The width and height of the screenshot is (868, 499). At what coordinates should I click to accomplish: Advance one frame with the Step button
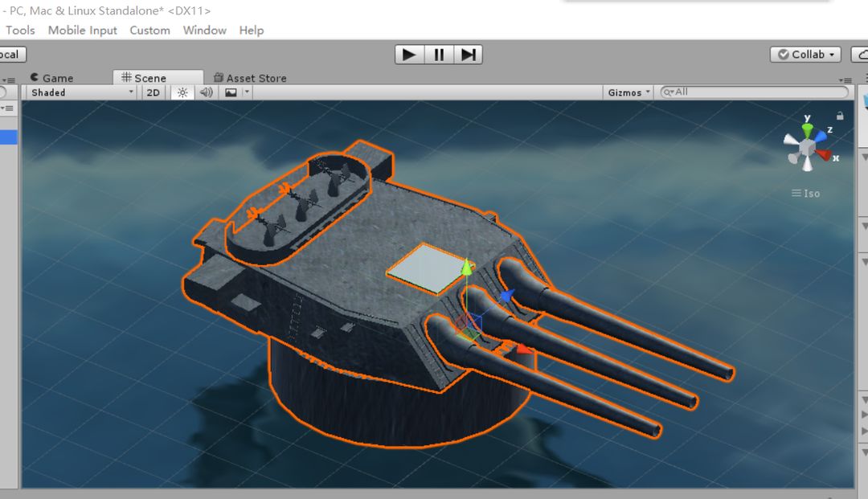pos(469,55)
